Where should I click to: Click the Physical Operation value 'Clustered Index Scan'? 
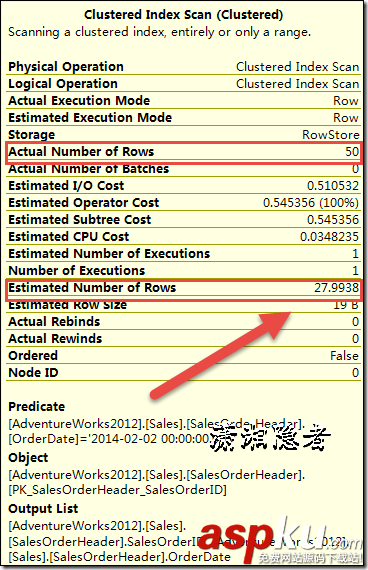click(297, 67)
